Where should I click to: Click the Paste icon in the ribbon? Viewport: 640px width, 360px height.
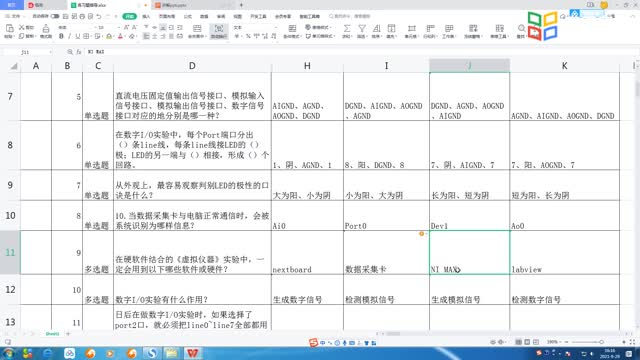(9, 28)
